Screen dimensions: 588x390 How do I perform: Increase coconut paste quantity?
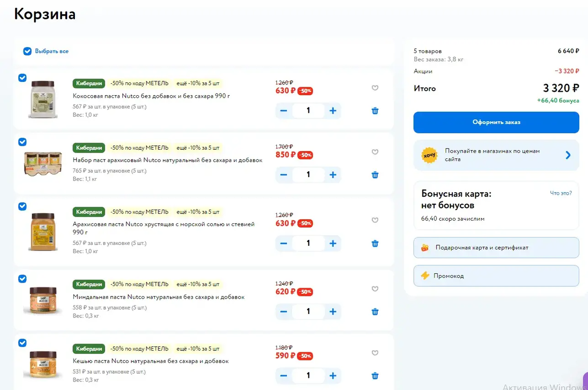[x=333, y=111]
